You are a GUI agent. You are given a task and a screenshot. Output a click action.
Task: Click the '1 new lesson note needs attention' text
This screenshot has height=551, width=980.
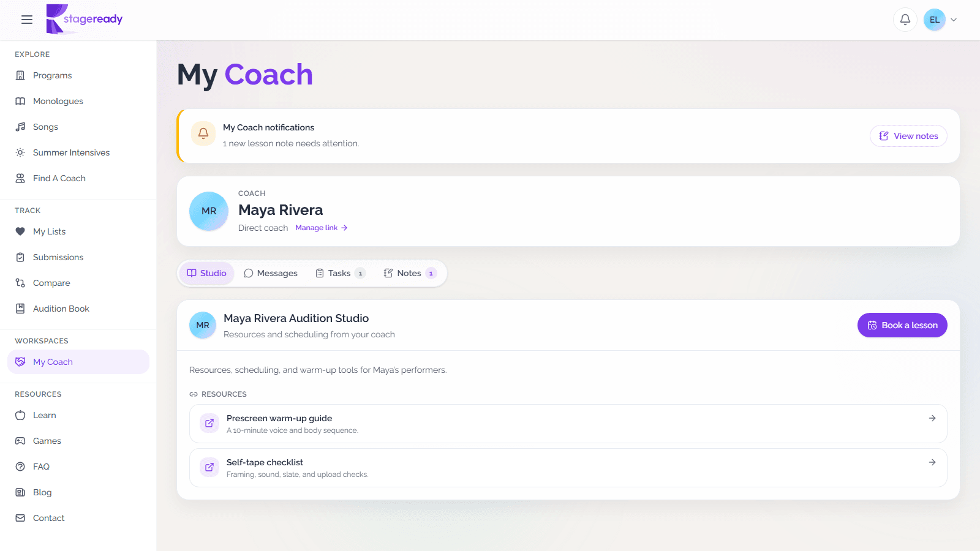point(291,143)
